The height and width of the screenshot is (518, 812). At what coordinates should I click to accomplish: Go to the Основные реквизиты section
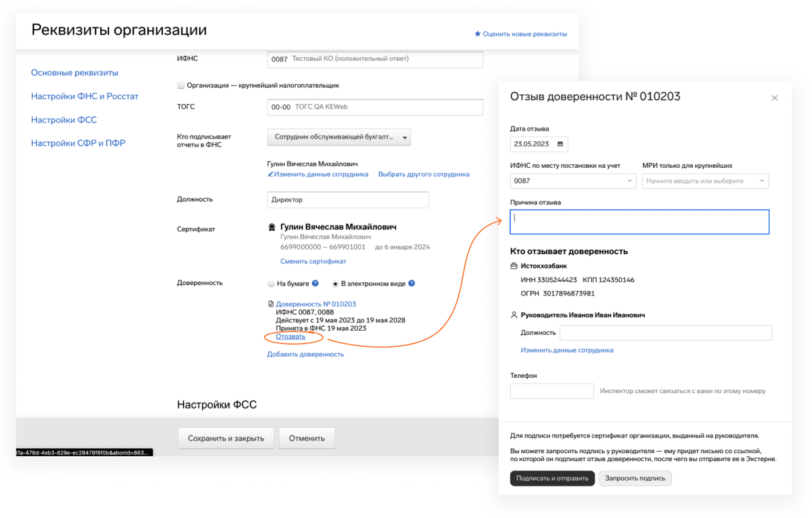coord(74,73)
